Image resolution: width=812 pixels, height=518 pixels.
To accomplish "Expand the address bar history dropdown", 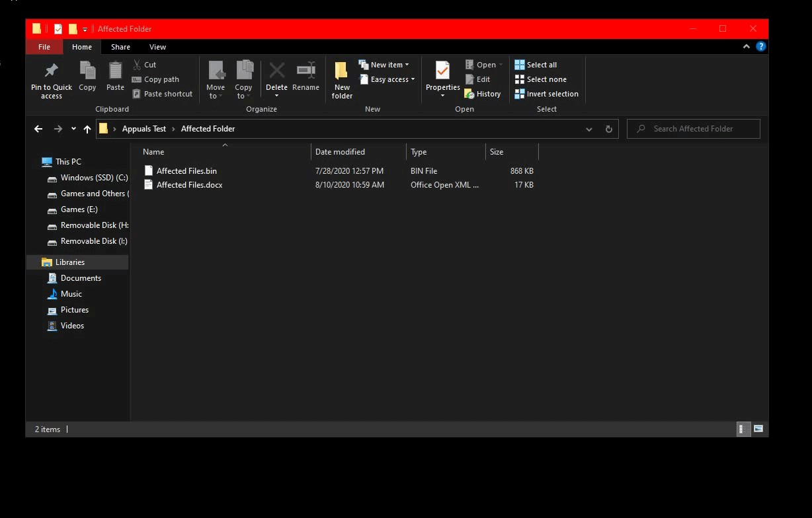I will click(589, 129).
